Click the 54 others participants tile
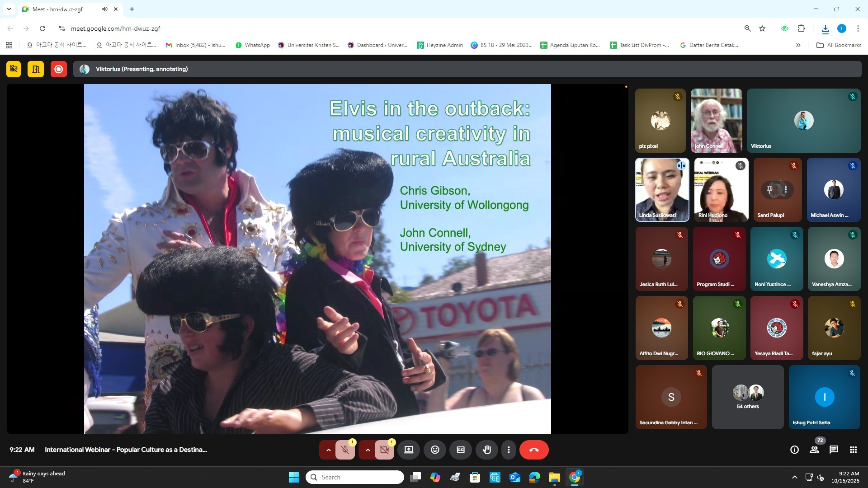This screenshot has height=488, width=868. pyautogui.click(x=748, y=397)
